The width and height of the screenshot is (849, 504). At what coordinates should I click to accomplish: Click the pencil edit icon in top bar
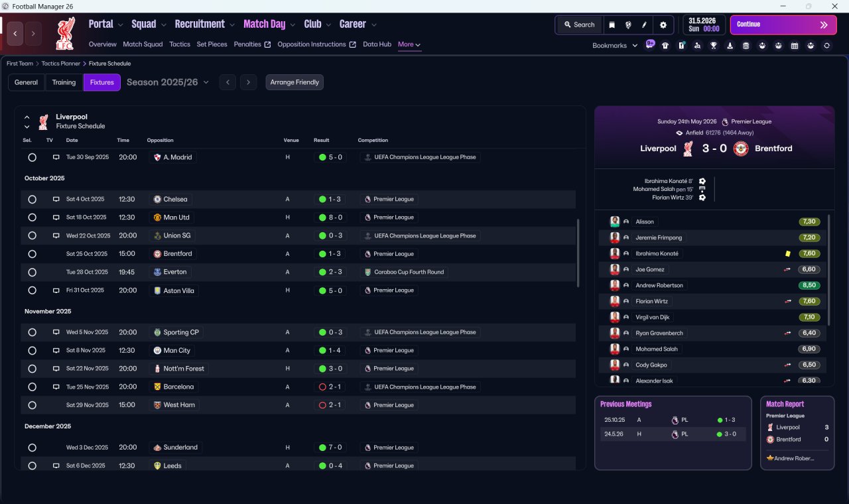[645, 25]
